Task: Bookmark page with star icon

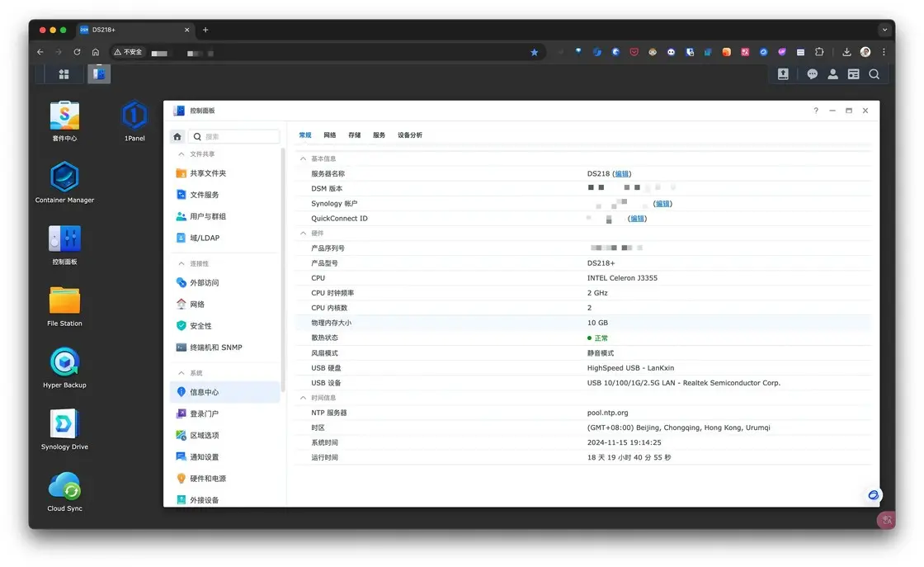Action: point(534,53)
